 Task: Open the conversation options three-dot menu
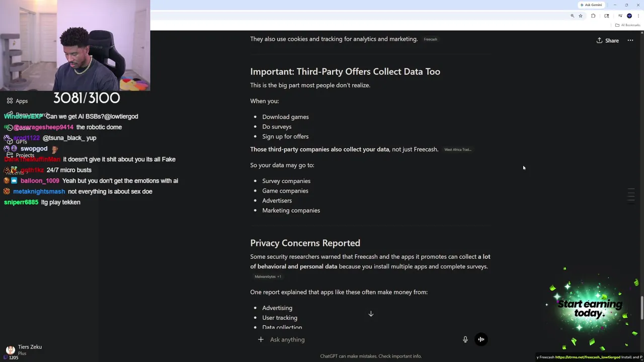pyautogui.click(x=630, y=41)
